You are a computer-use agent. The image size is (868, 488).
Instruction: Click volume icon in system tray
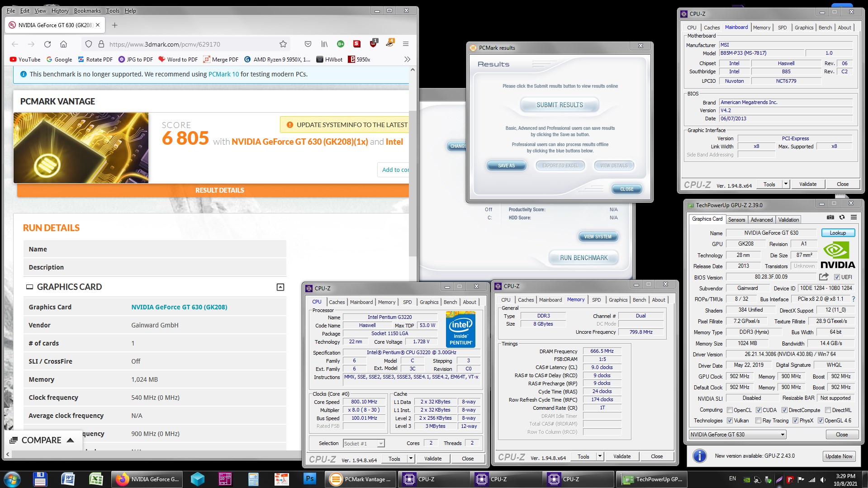(823, 479)
